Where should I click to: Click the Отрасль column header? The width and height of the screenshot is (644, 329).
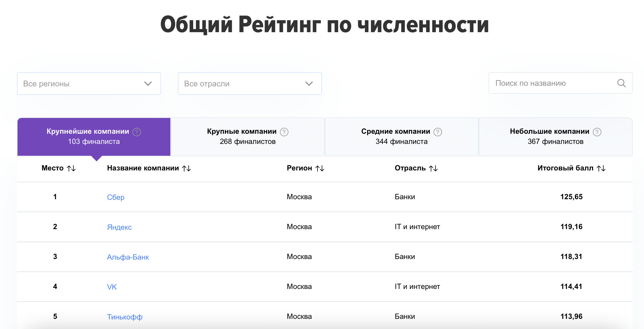coord(410,168)
